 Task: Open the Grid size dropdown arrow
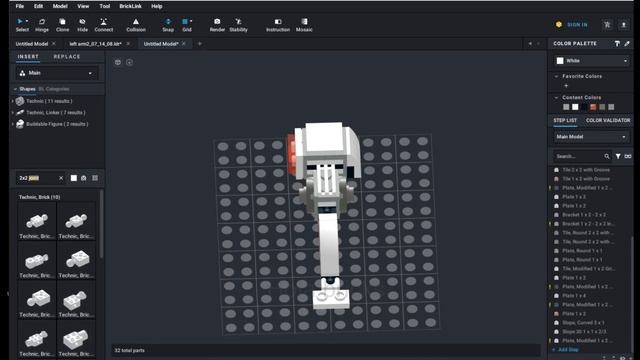coord(191,21)
